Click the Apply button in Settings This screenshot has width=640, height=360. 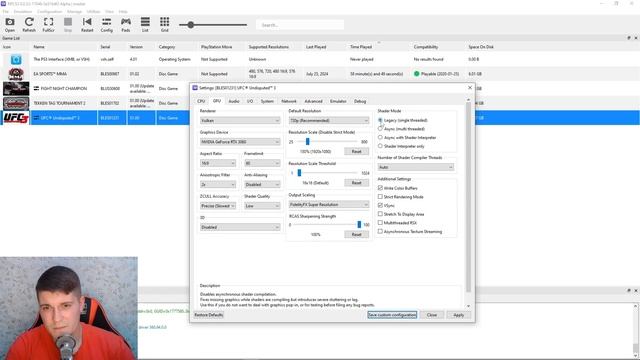click(458, 315)
